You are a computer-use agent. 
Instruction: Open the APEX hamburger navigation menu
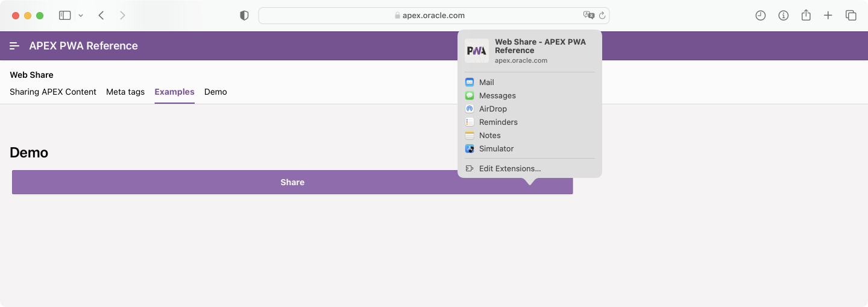[14, 46]
